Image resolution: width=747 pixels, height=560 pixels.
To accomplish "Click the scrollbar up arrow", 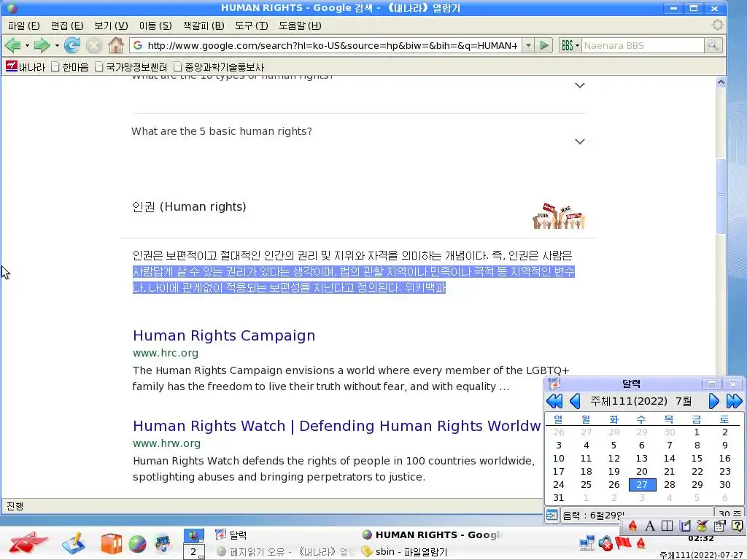I will click(721, 82).
